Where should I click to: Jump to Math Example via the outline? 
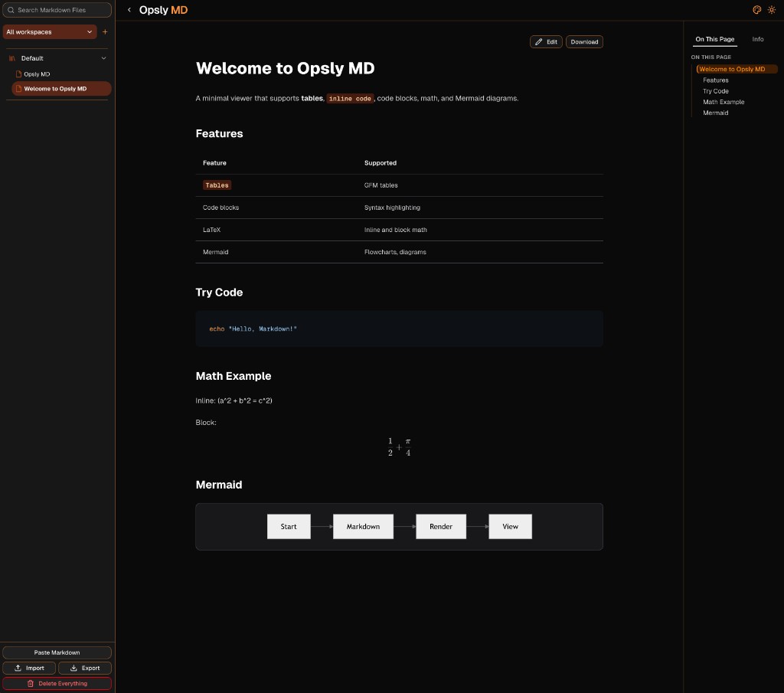(724, 101)
